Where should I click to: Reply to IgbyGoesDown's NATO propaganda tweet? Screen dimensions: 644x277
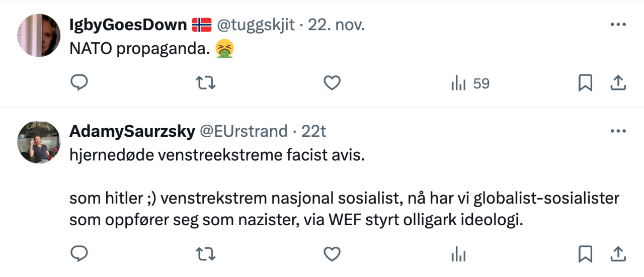79,83
